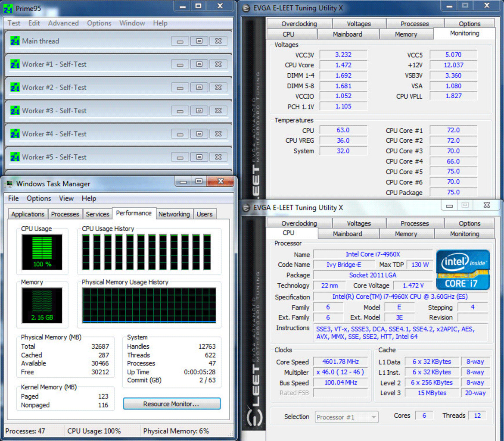Open the View menu in Task Manager

tap(66, 198)
